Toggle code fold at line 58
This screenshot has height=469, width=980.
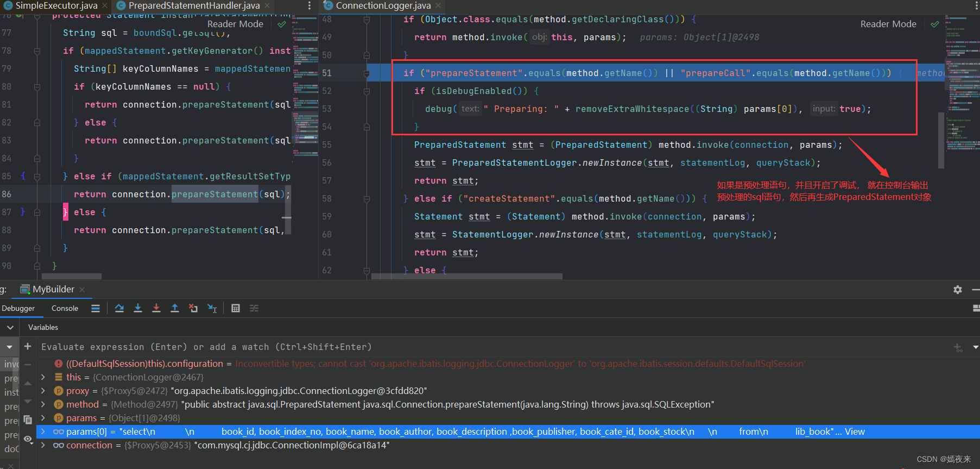point(366,198)
